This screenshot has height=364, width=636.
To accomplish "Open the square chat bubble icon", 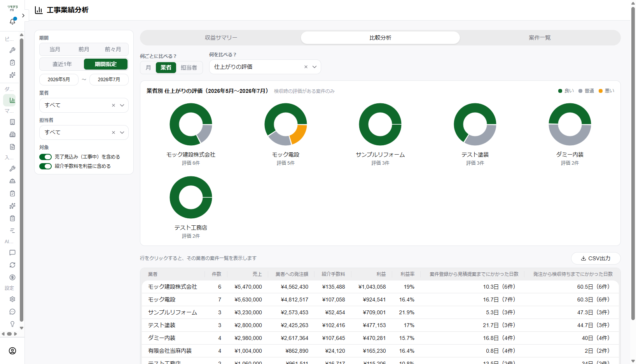I will click(12, 253).
